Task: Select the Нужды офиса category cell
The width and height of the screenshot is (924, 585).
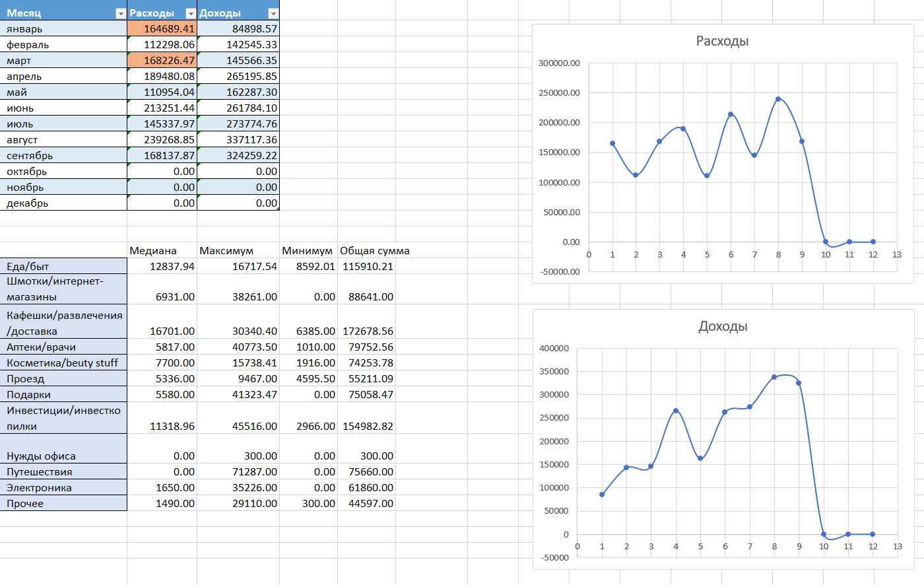Action: pos(63,448)
